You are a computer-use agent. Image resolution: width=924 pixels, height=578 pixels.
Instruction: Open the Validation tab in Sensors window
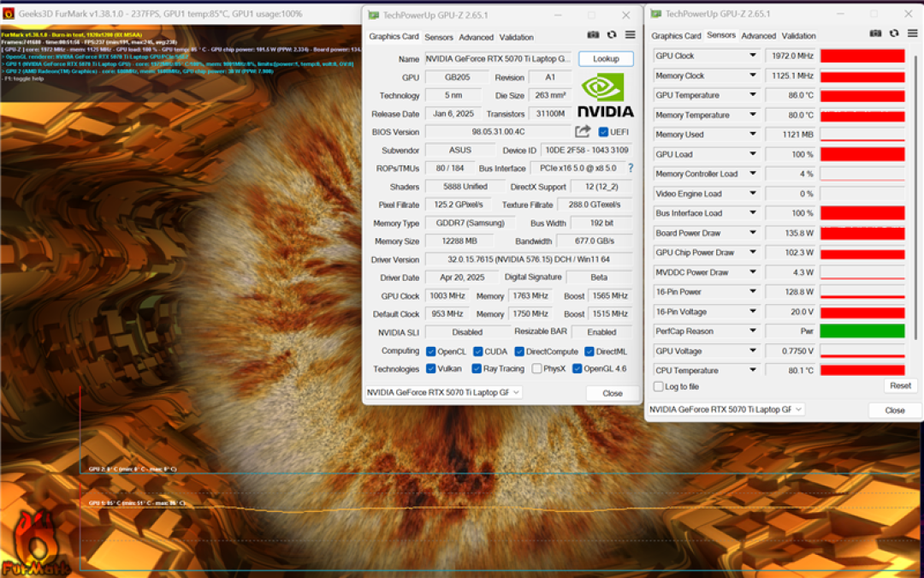point(798,36)
